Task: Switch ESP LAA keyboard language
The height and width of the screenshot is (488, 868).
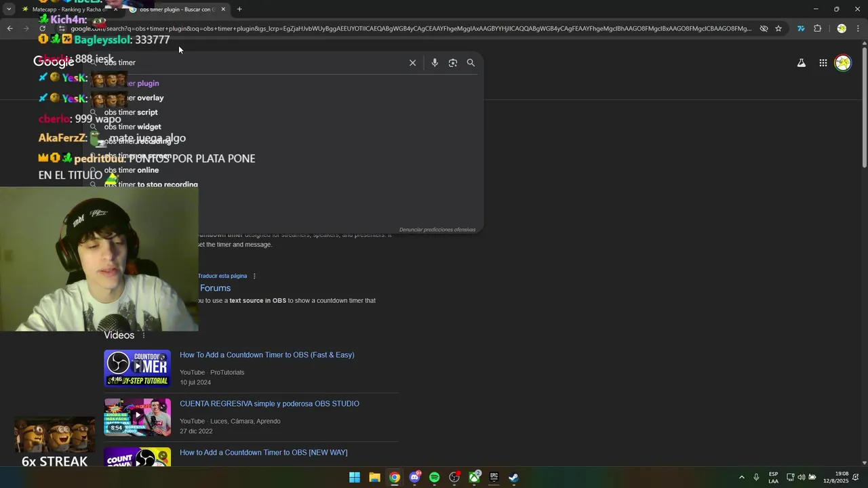Action: point(773,478)
